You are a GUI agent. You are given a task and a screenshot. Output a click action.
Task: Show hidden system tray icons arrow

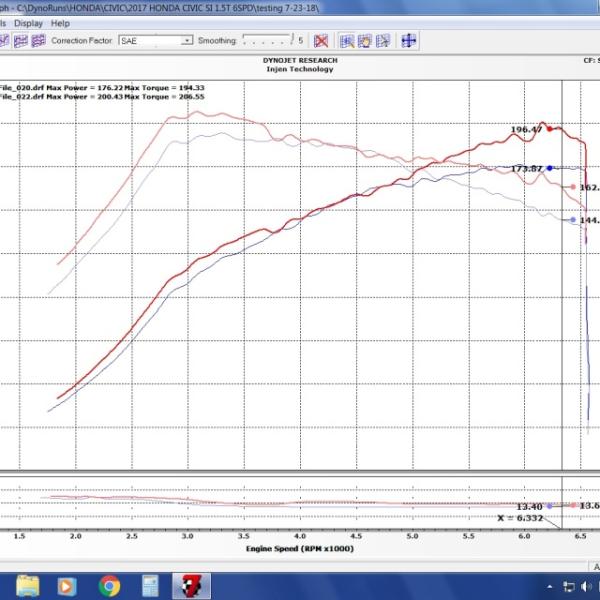550,587
